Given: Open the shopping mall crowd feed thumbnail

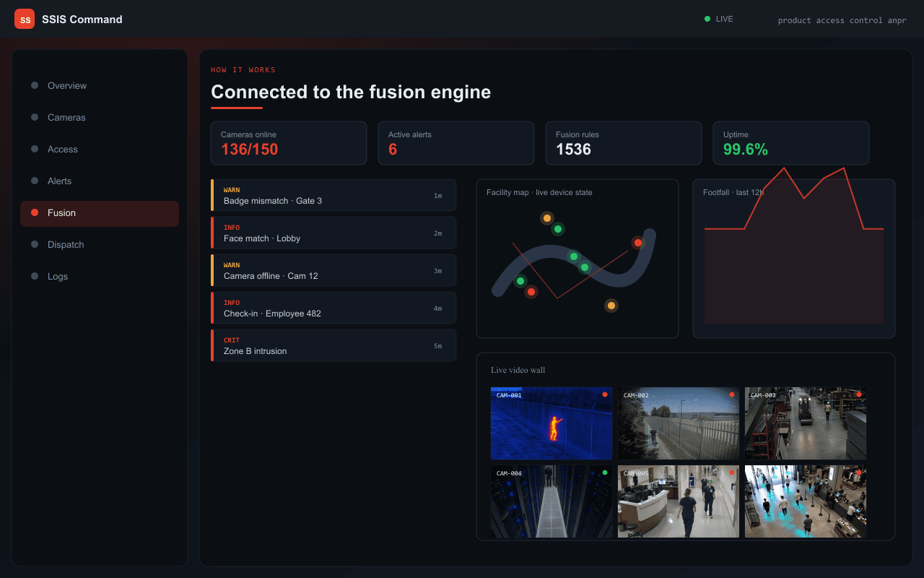Looking at the screenshot, I should (806, 501).
